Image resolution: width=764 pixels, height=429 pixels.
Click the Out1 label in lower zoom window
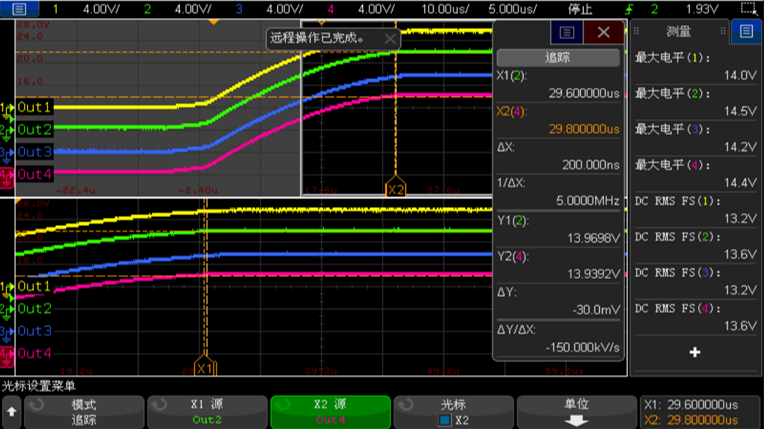point(34,286)
